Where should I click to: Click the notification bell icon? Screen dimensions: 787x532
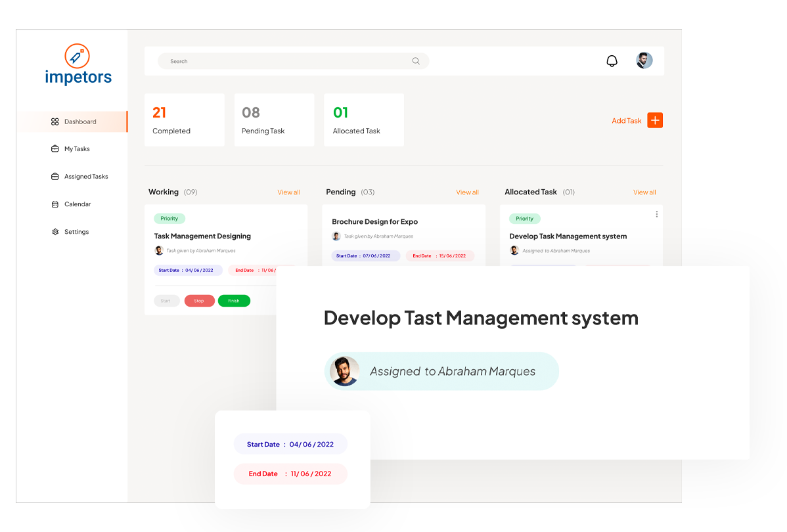point(612,61)
